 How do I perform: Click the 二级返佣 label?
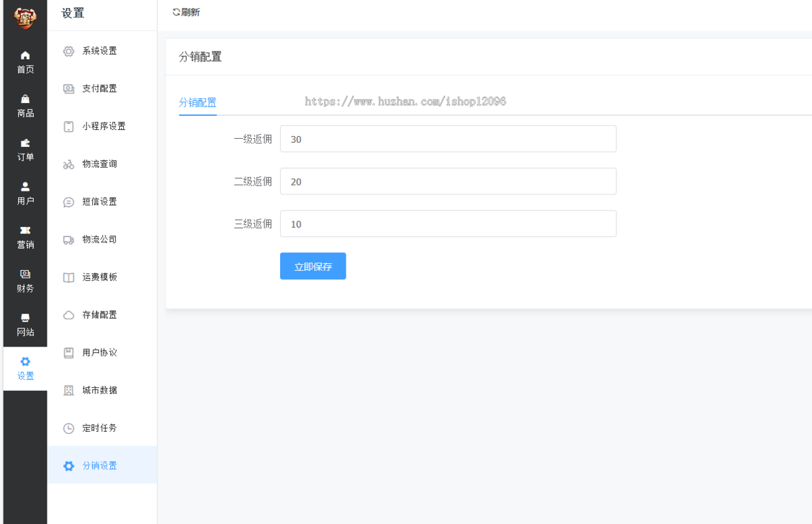(253, 181)
